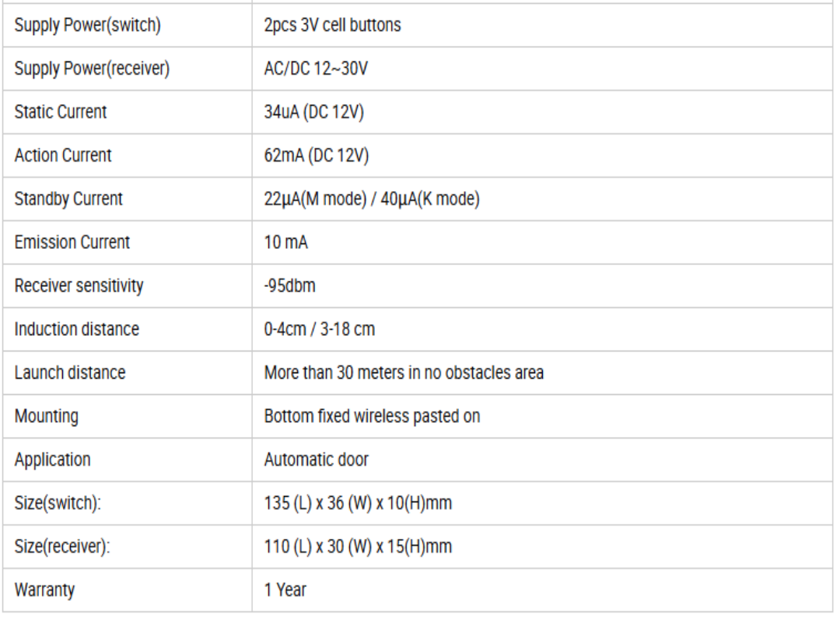
Task: Click the "Induction distance" label
Action: pos(77,329)
